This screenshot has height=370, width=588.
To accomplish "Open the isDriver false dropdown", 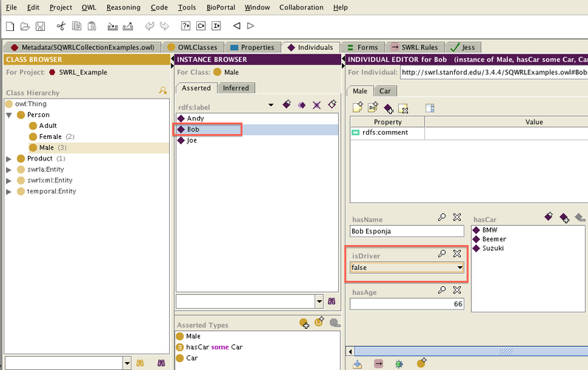I will [460, 268].
